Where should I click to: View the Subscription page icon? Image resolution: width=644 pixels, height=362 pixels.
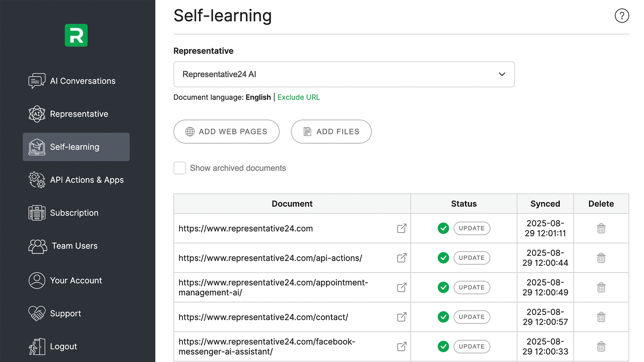tap(37, 213)
